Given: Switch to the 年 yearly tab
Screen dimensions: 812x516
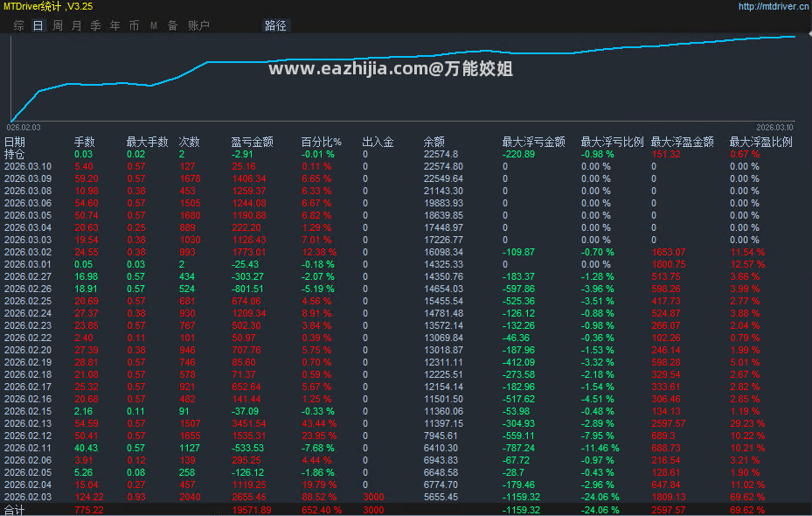Looking at the screenshot, I should (x=115, y=25).
